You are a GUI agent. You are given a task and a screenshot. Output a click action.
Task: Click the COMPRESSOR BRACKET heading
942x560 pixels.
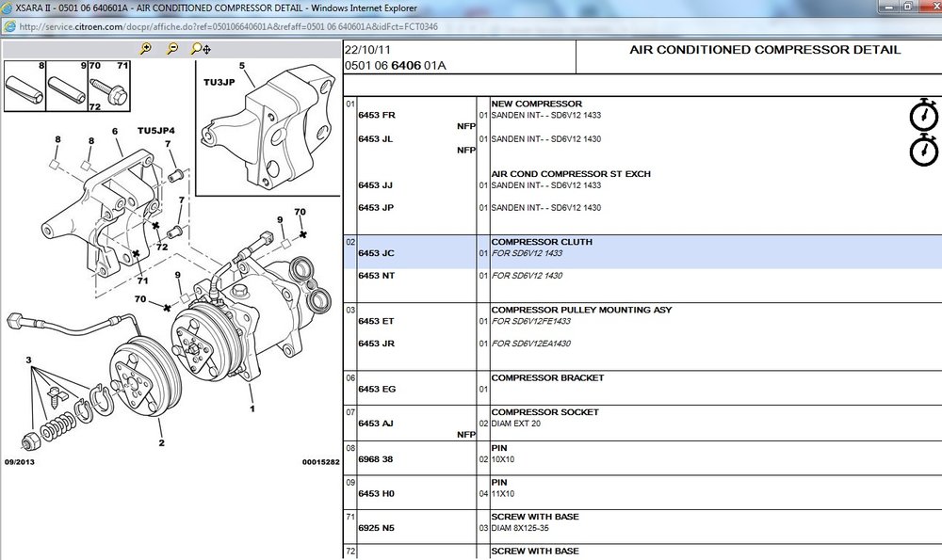pyautogui.click(x=547, y=378)
